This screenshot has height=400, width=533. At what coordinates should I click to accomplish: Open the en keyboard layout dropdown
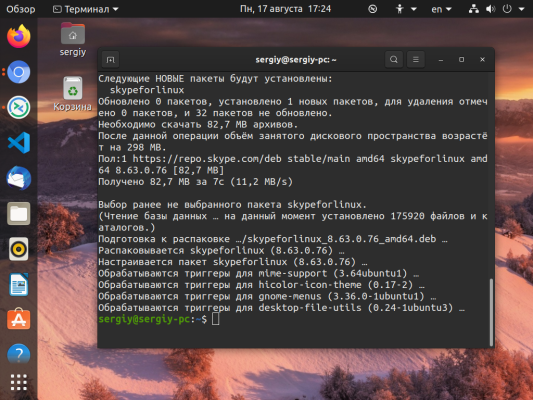point(441,9)
